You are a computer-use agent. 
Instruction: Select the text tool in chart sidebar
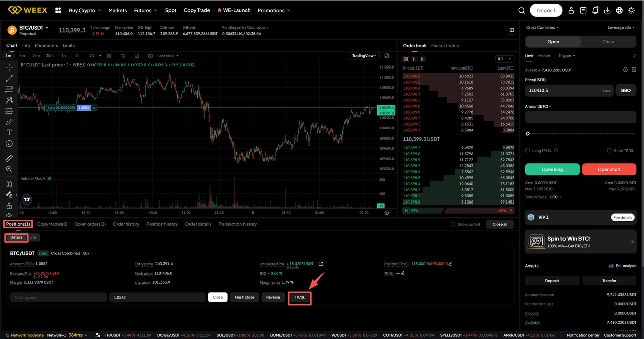[9, 132]
